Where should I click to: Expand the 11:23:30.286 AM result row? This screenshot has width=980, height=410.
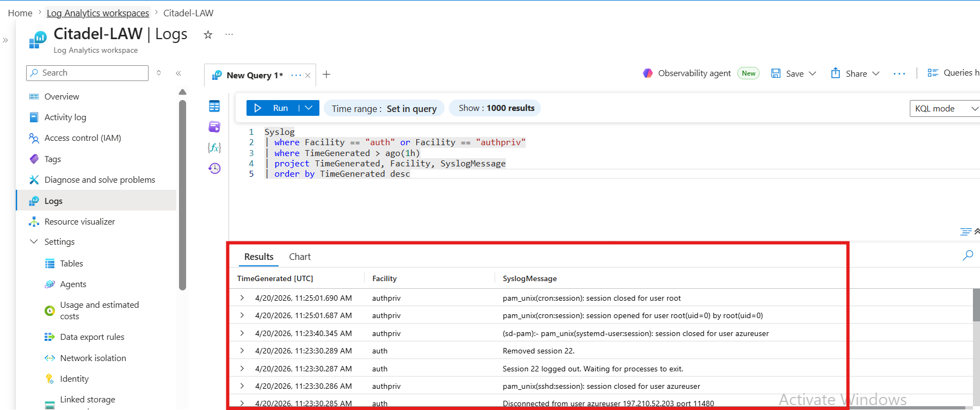coord(242,386)
